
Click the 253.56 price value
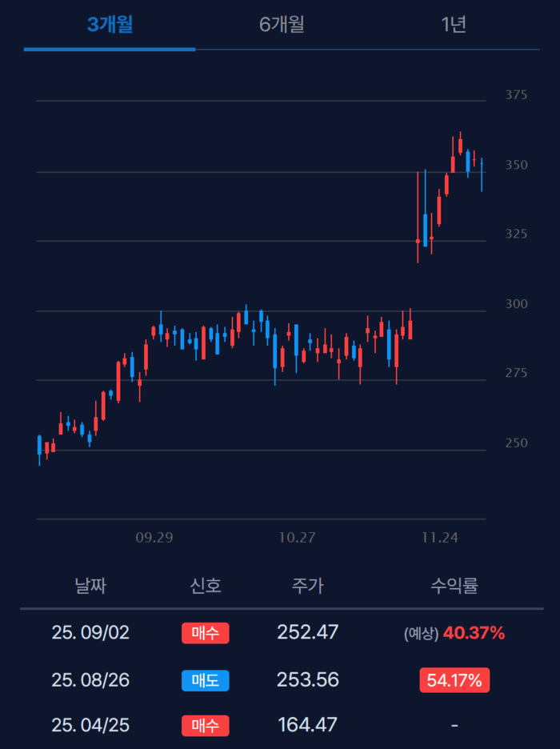click(x=307, y=680)
